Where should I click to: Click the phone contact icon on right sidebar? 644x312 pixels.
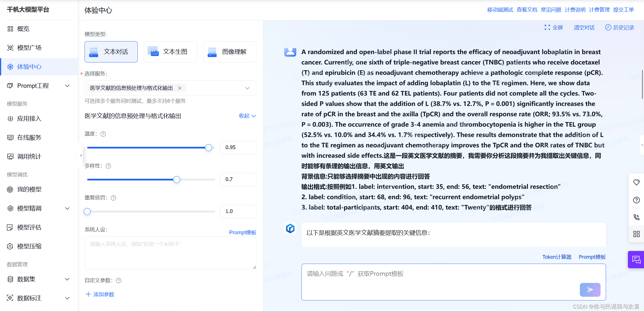(x=636, y=217)
